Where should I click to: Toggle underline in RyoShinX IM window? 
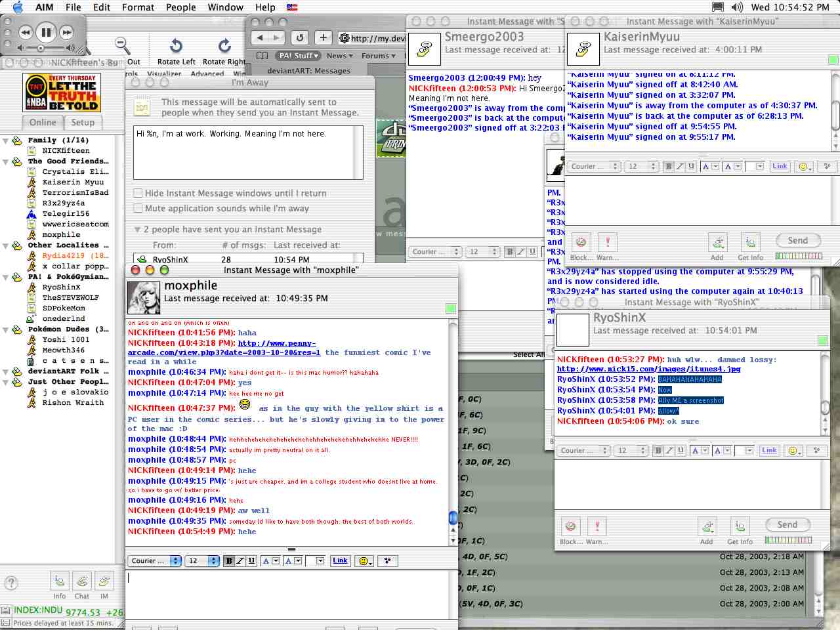[x=681, y=451]
